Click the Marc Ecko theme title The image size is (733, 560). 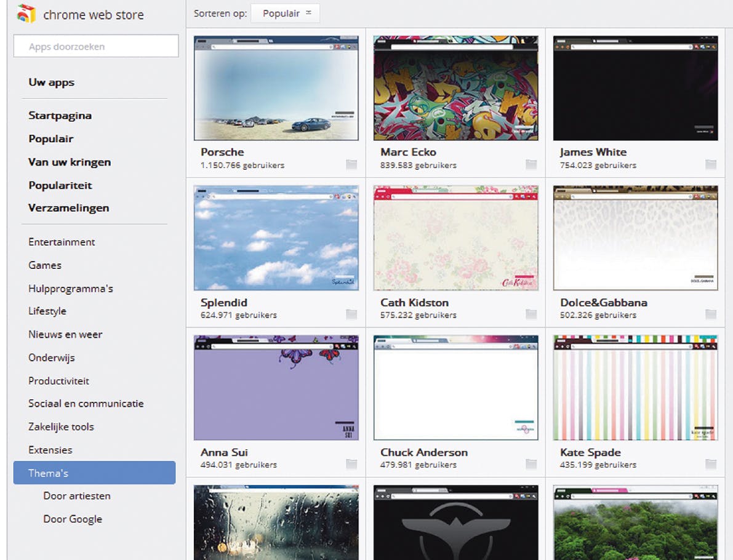coord(408,152)
